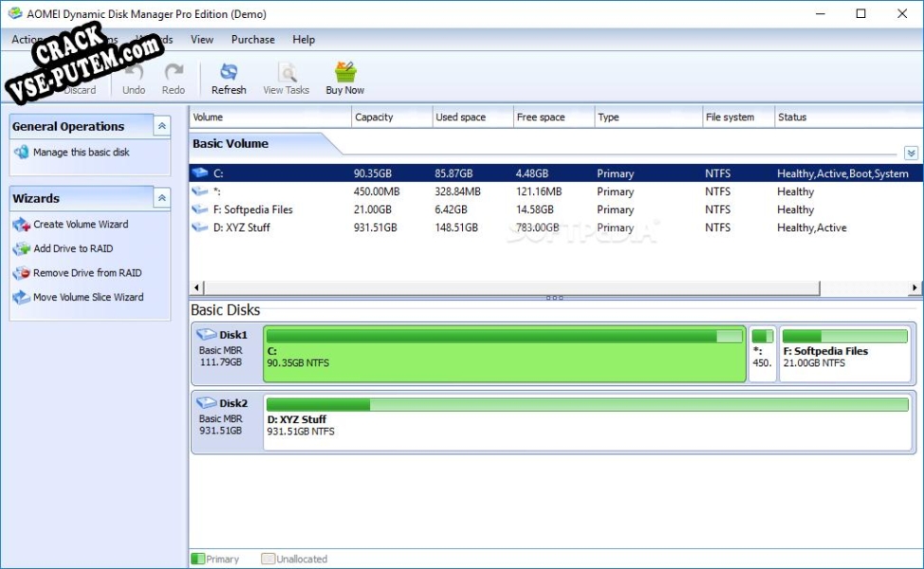
Task: Choose Remove Drive from RAID link
Action: click(87, 273)
